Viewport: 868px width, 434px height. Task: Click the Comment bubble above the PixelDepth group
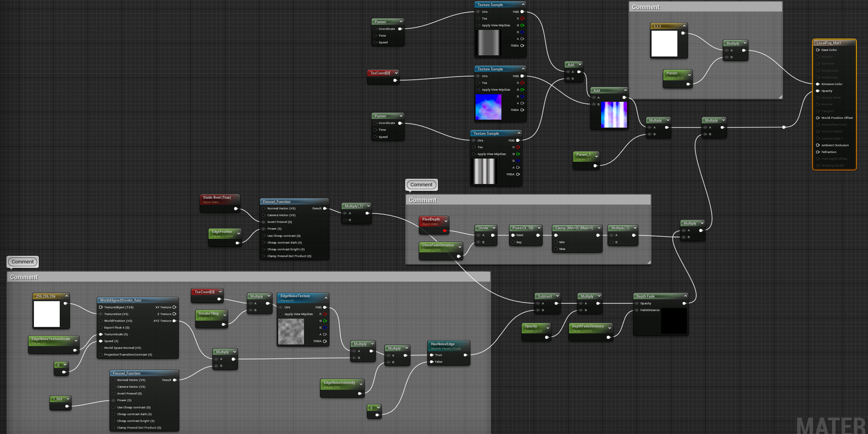421,185
